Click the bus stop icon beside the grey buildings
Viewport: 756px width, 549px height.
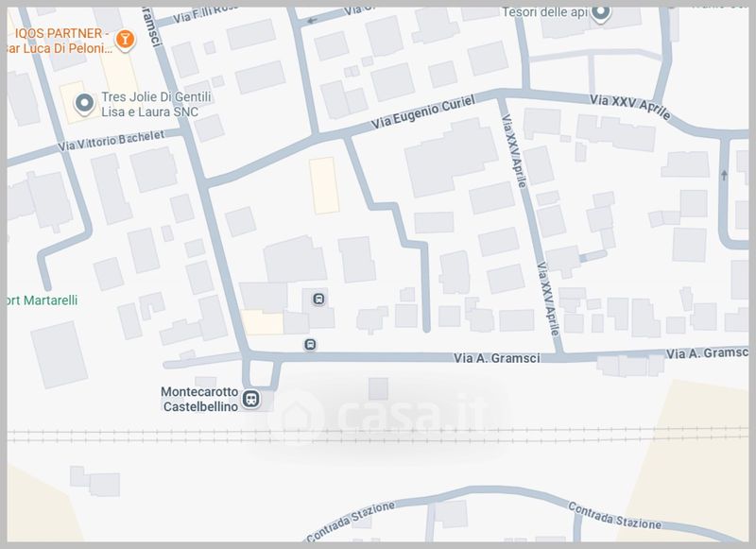click(x=319, y=300)
